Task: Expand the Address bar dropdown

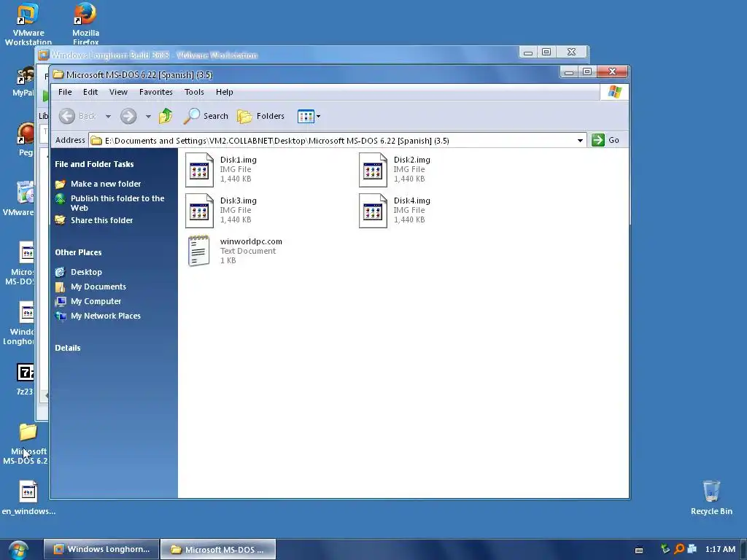Action: (580, 141)
